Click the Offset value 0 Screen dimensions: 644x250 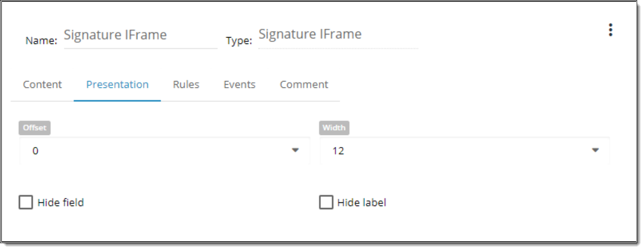tap(35, 151)
